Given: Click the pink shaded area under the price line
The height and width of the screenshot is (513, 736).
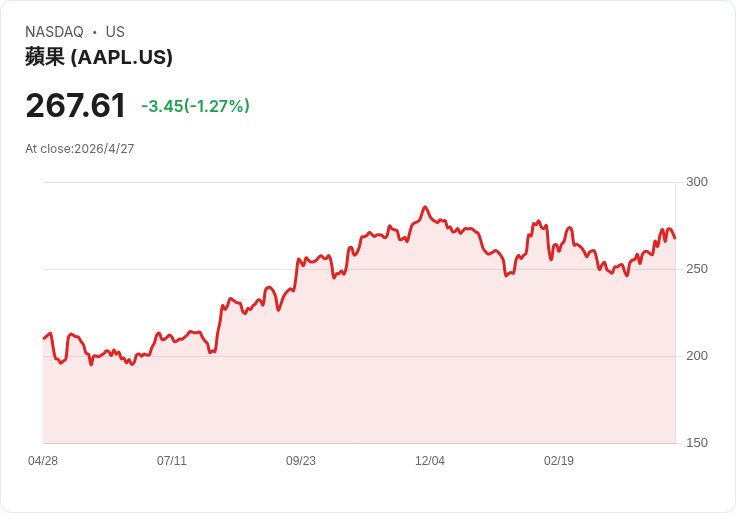Looking at the screenshot, I should [x=400, y=370].
